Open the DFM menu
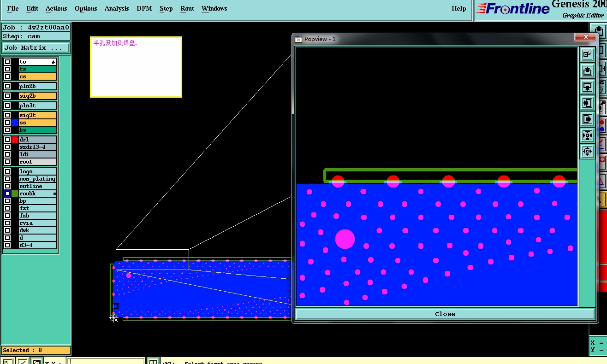 [x=144, y=8]
